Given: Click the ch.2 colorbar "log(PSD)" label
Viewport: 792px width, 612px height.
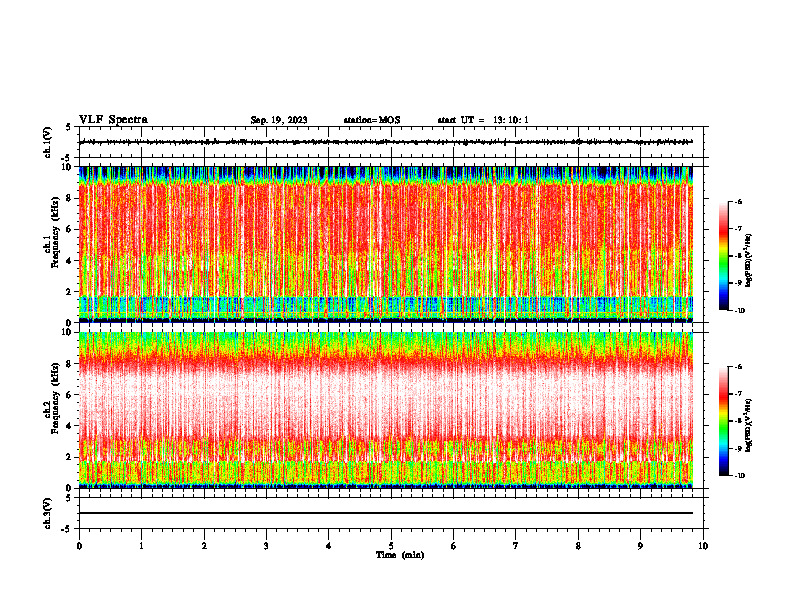Looking at the screenshot, I should [749, 424].
